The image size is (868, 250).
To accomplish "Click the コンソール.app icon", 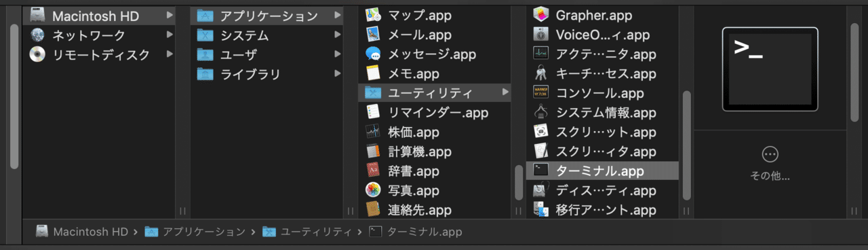I will (540, 92).
